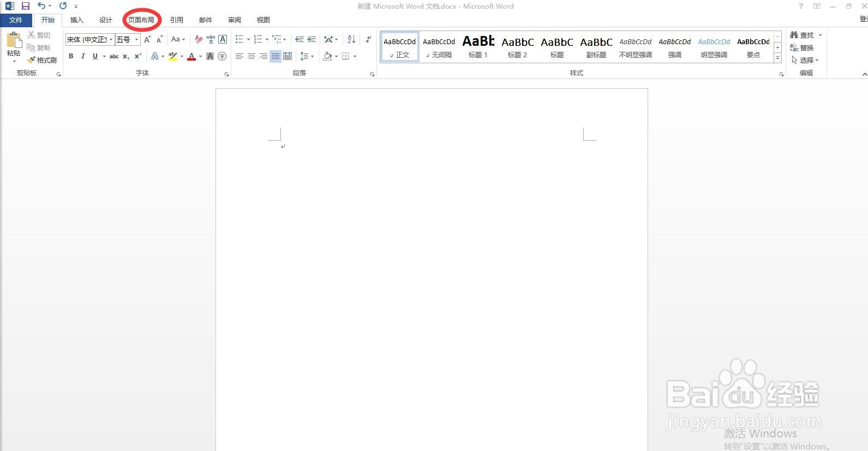
Task: Select the Format Painter (格式刷)
Action: click(x=43, y=60)
